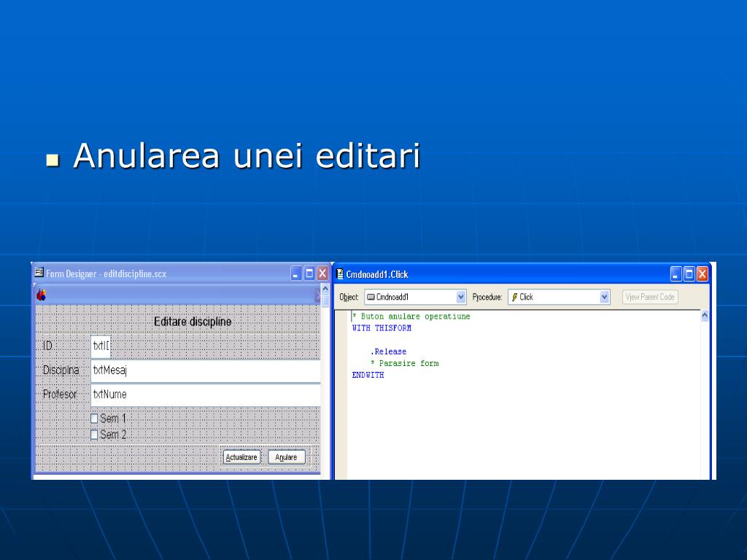Click the Form Designer title bar icon
The width and height of the screenshot is (747, 560).
click(x=39, y=273)
